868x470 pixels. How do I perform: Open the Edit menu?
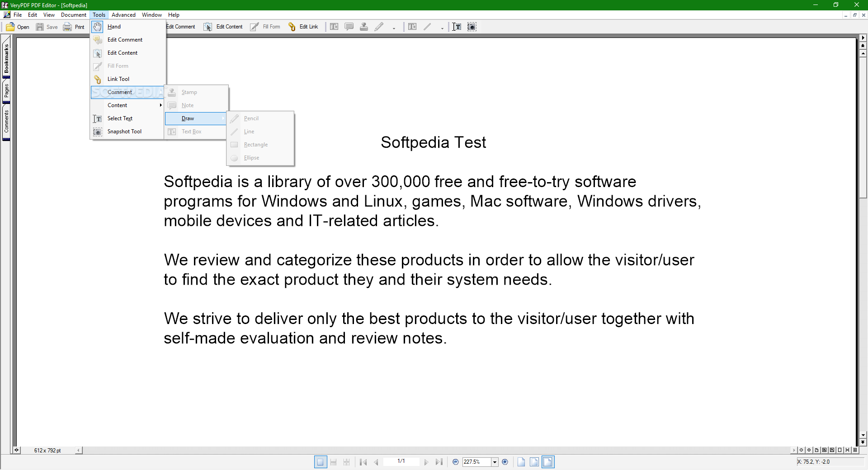click(x=33, y=15)
